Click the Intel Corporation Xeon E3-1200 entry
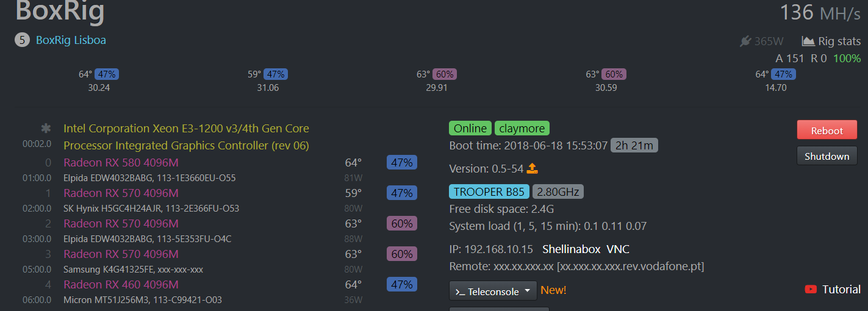868x311 pixels. point(186,137)
